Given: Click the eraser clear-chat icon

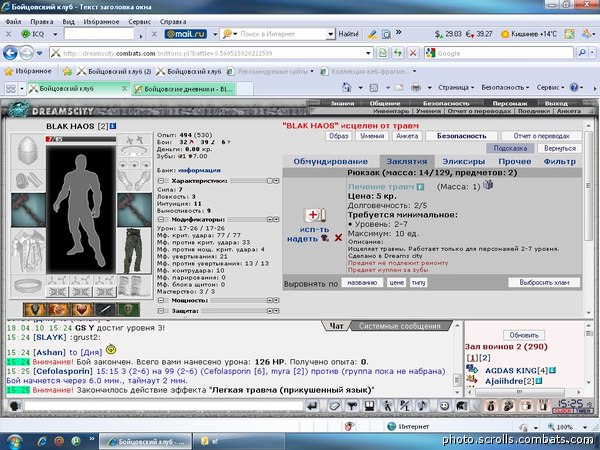Looking at the screenshot, I should coord(334,406).
